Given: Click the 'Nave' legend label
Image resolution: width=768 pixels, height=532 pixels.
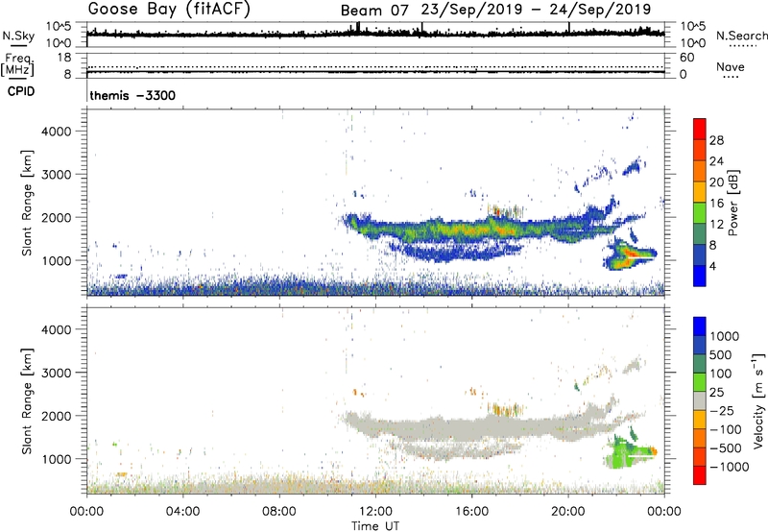Looking at the screenshot, I should click(731, 66).
